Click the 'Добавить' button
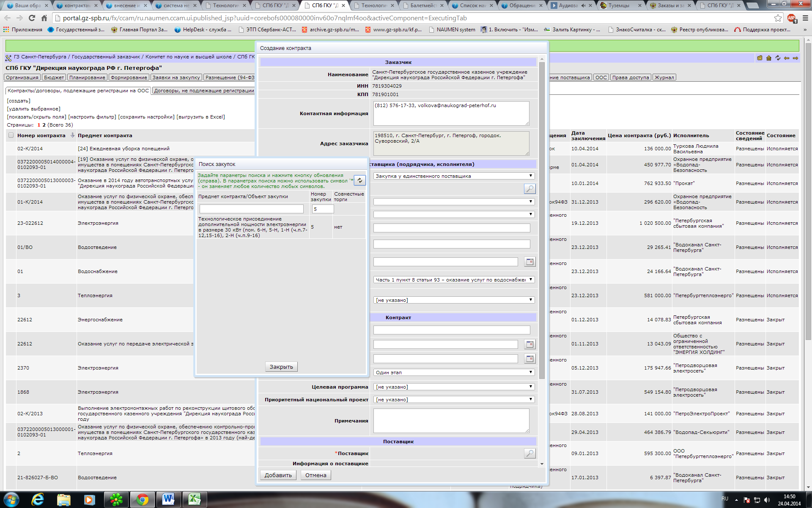The image size is (812, 508). pos(278,475)
